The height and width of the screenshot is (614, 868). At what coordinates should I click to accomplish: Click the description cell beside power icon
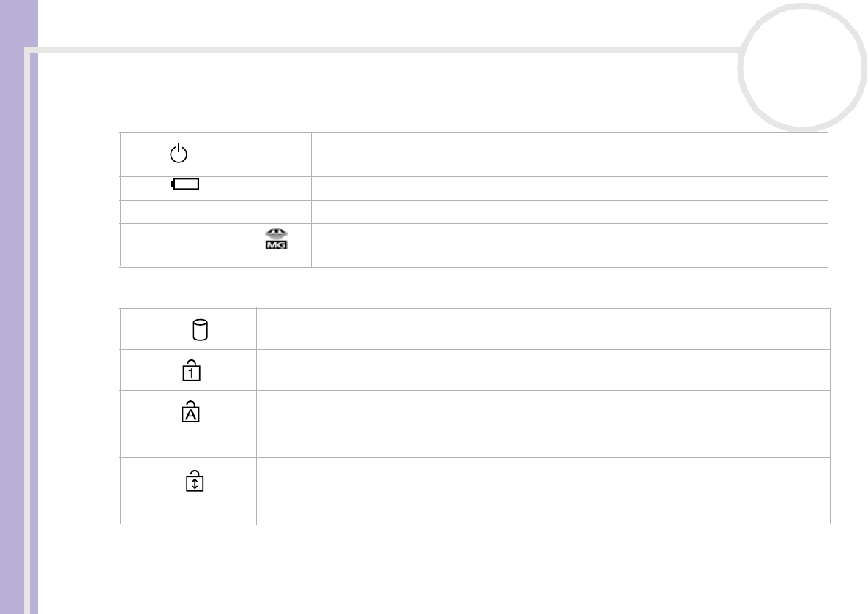(569, 154)
